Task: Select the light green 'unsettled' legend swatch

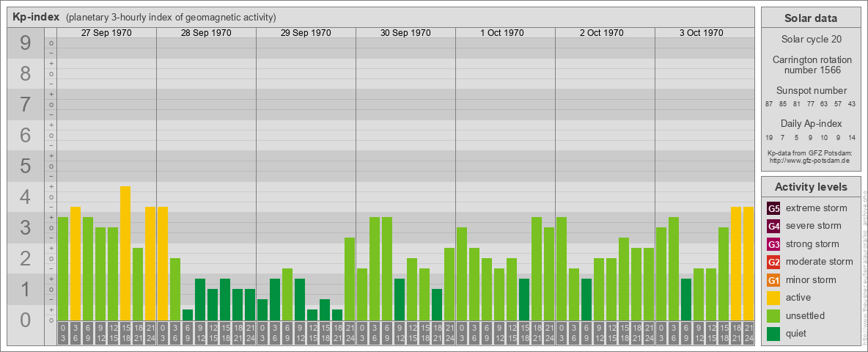Action: 773,315
